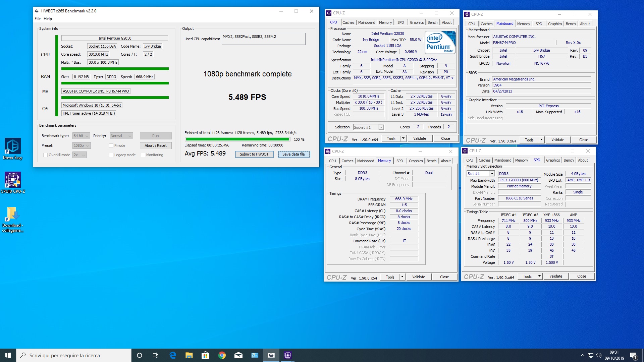Image resolution: width=644 pixels, height=362 pixels.
Task: Click Close in CPU-Z Memory window
Action: coord(444,277)
